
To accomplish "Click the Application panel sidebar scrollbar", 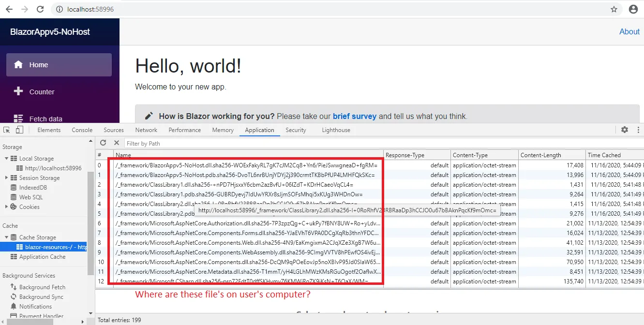I will coord(90,222).
